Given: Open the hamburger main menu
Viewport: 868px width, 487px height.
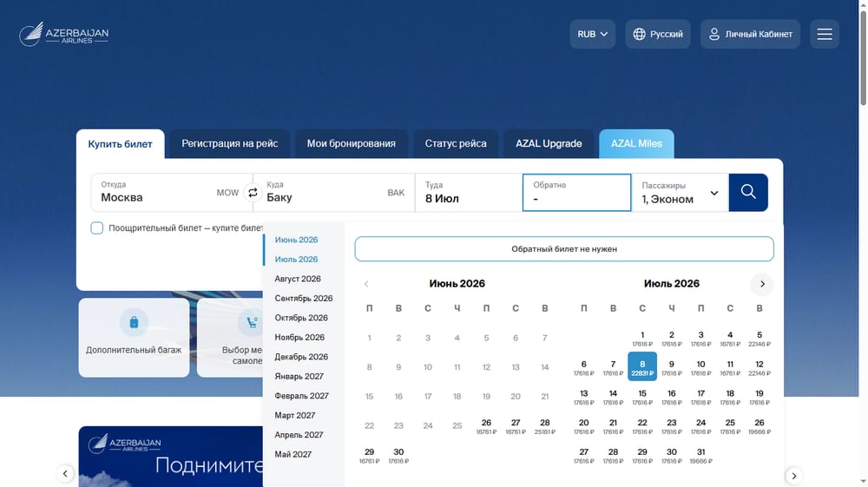Looking at the screenshot, I should pyautogui.click(x=825, y=35).
